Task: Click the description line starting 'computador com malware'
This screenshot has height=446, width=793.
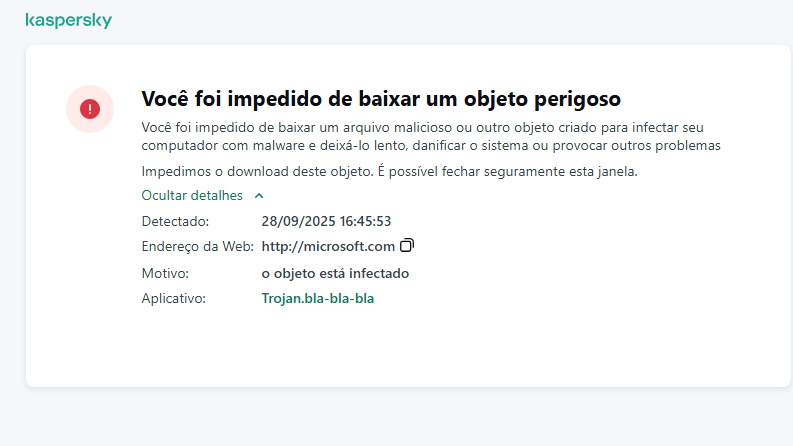Action: pos(430,145)
